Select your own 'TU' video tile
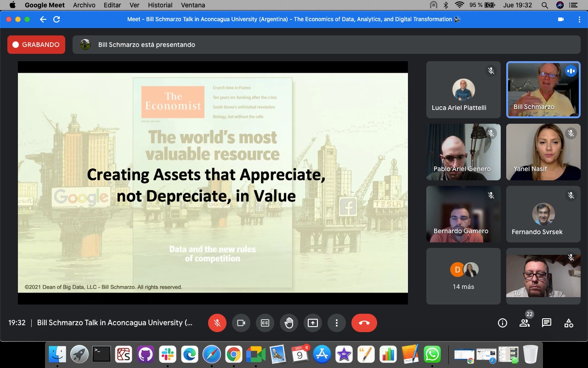588x368 pixels. (543, 276)
